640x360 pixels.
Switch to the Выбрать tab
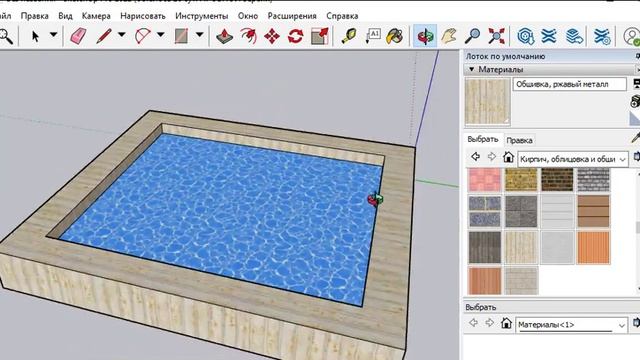[x=483, y=139]
